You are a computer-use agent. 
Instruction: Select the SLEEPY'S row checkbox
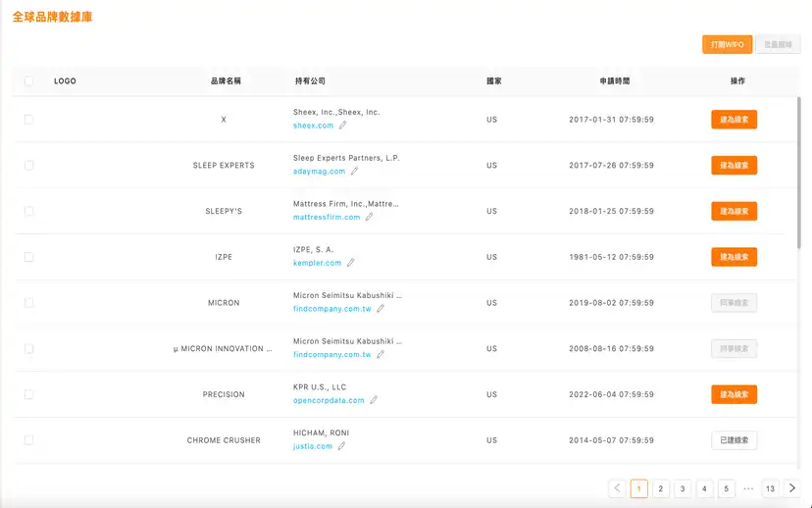point(29,211)
